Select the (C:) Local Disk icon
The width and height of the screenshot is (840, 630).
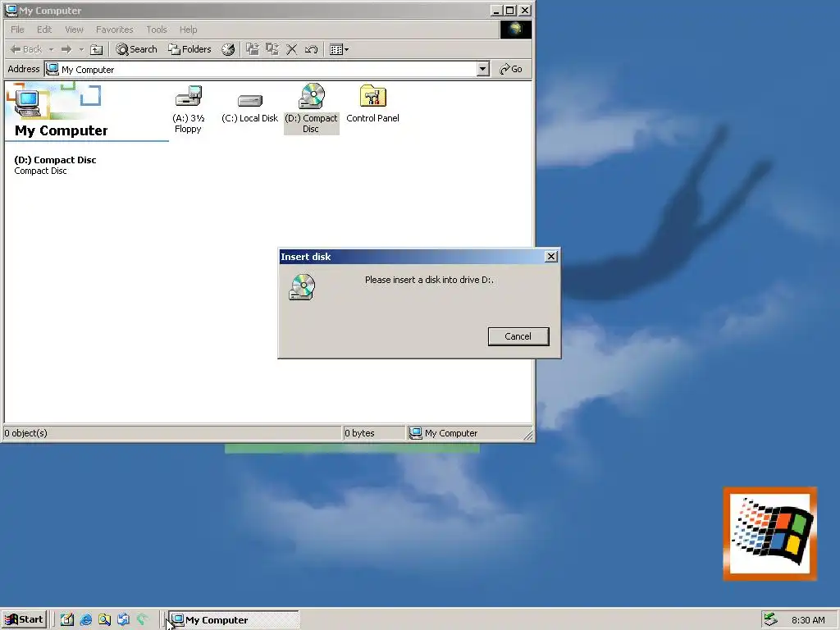(249, 109)
